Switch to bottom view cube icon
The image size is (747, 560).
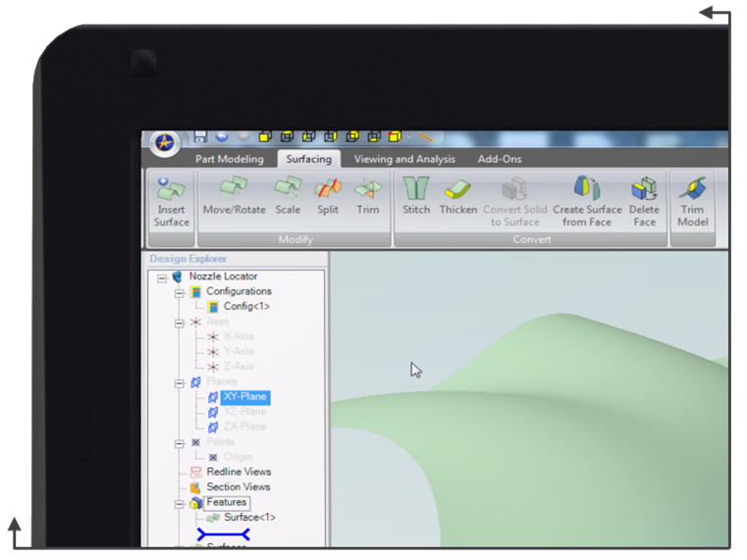coord(373,137)
